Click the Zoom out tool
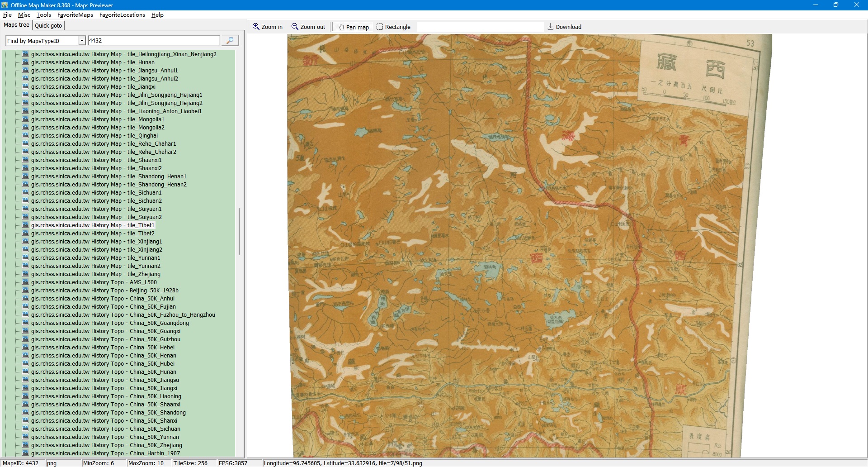868x467 pixels. click(308, 27)
